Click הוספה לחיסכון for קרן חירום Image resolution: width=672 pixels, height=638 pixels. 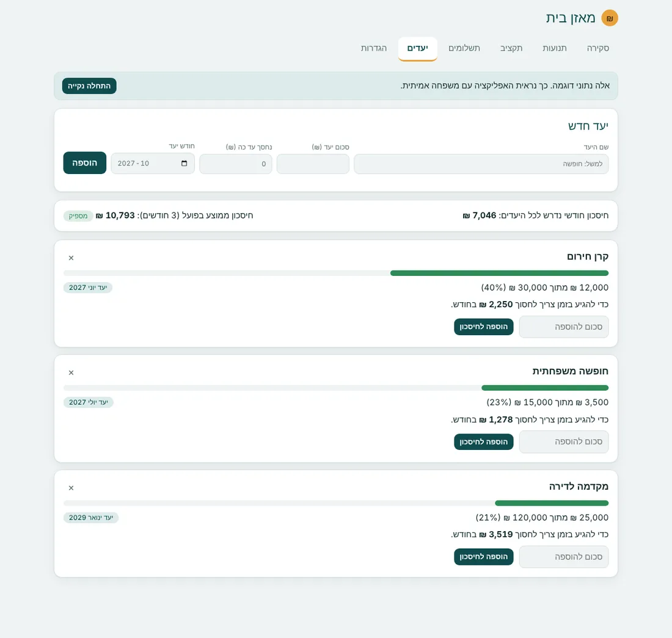point(483,327)
